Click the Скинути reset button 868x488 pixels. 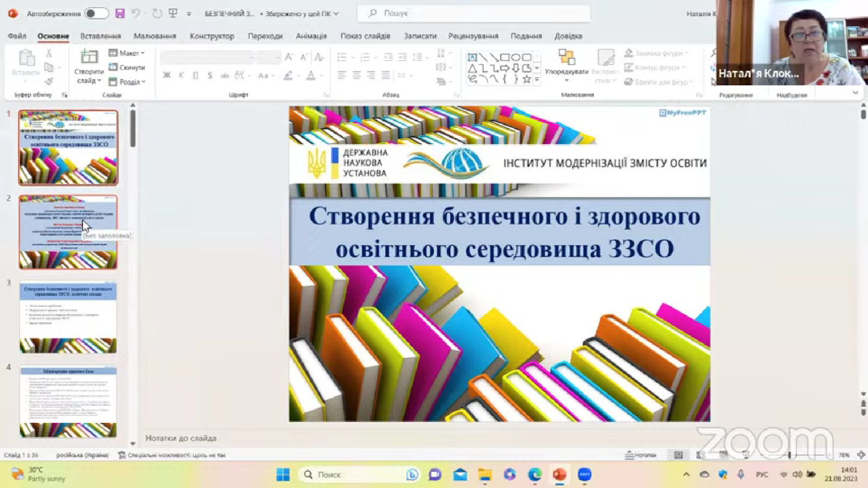[x=127, y=67]
